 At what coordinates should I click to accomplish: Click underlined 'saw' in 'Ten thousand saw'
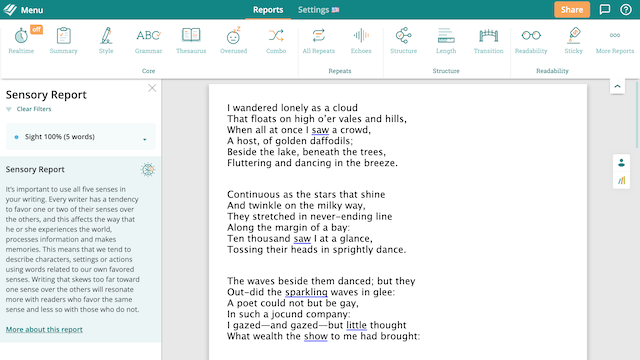point(302,238)
